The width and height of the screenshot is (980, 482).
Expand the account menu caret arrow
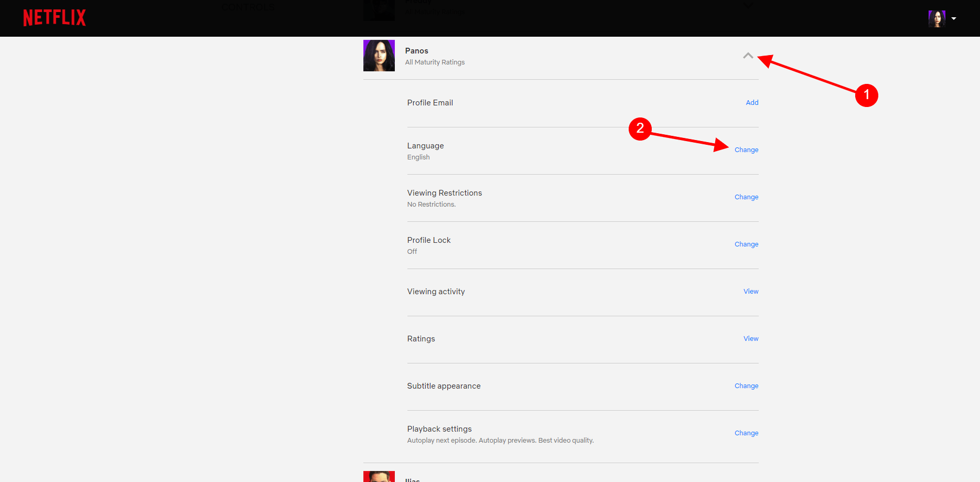954,18
